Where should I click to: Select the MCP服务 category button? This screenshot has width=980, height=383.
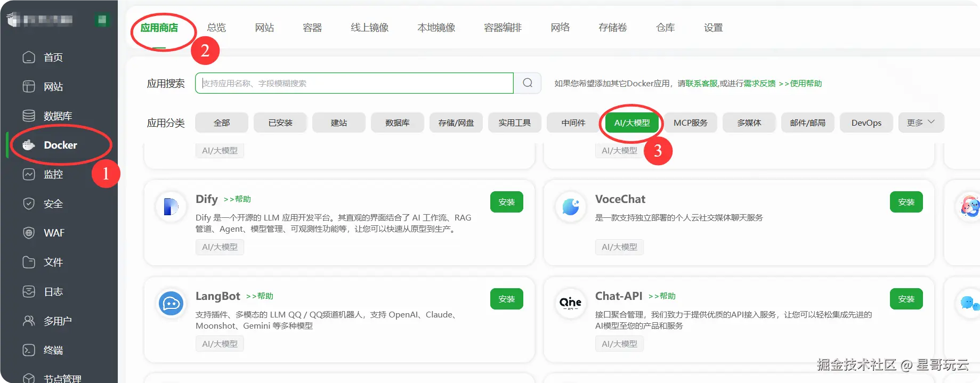[x=691, y=123]
